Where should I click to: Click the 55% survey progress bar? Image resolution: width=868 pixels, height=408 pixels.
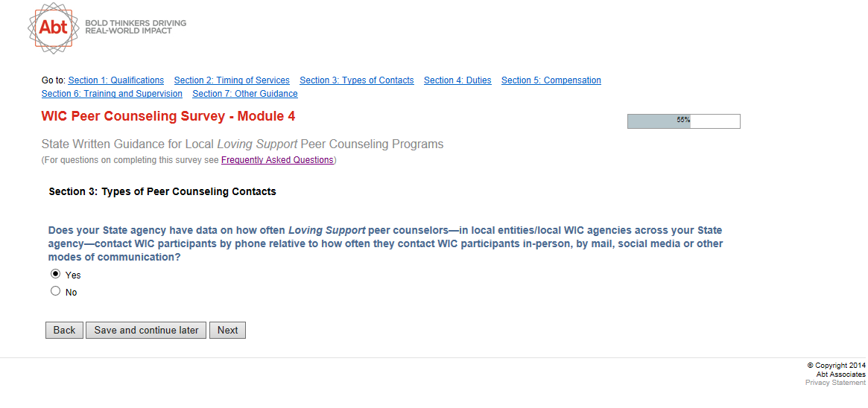tap(683, 121)
